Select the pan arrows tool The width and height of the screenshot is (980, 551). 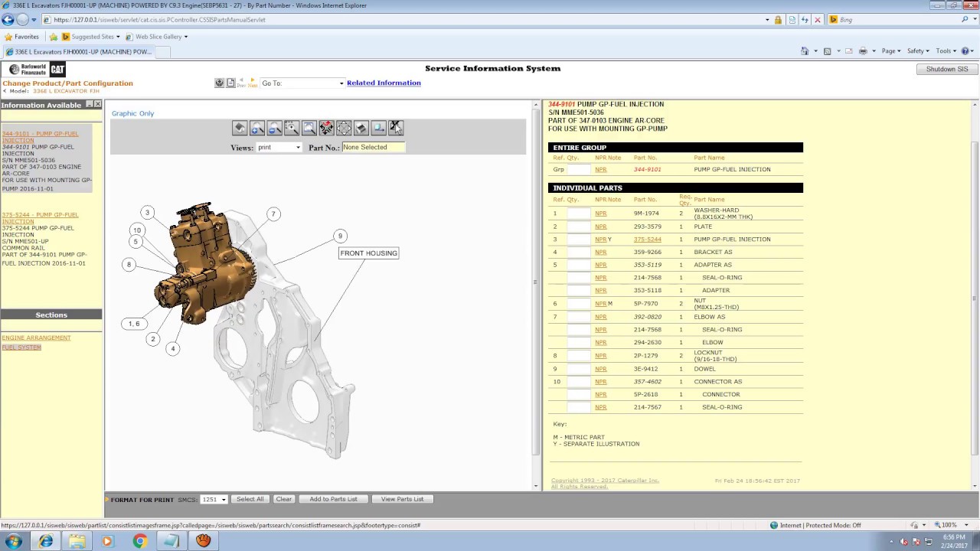[344, 128]
